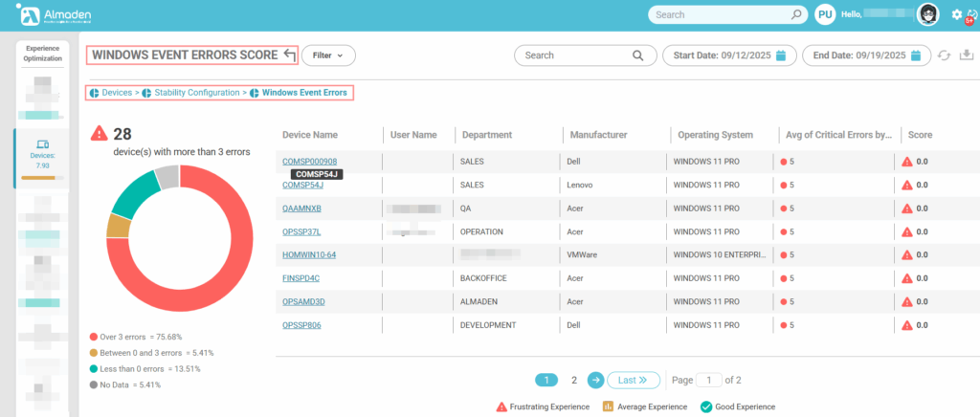Screen dimensions: 980x417
Task: Sort by the Device Name column header
Action: 310,135
